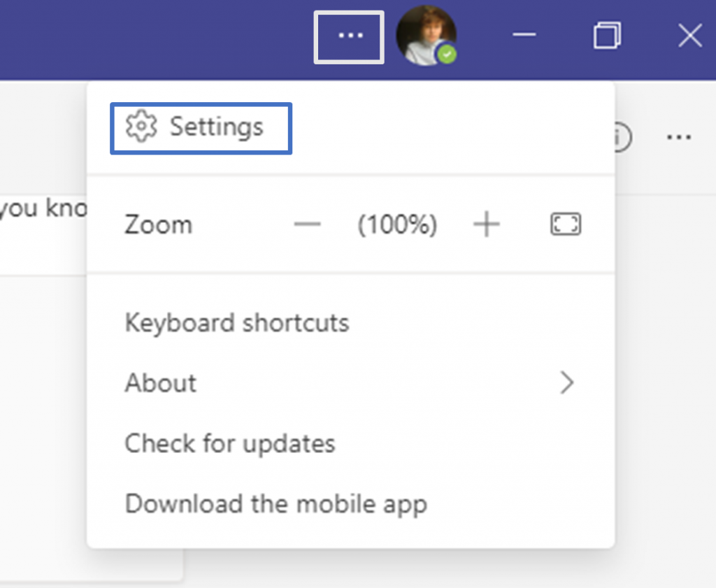716x588 pixels.
Task: Open the Settings and more ellipsis menu
Action: pyautogui.click(x=350, y=37)
